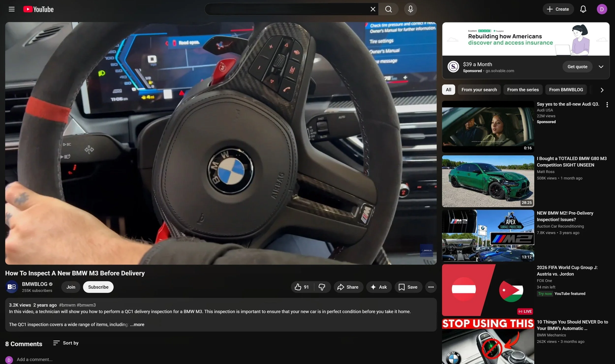Image resolution: width=615 pixels, height=364 pixels.
Task: Expand the sponsored ad chevron
Action: click(x=601, y=67)
